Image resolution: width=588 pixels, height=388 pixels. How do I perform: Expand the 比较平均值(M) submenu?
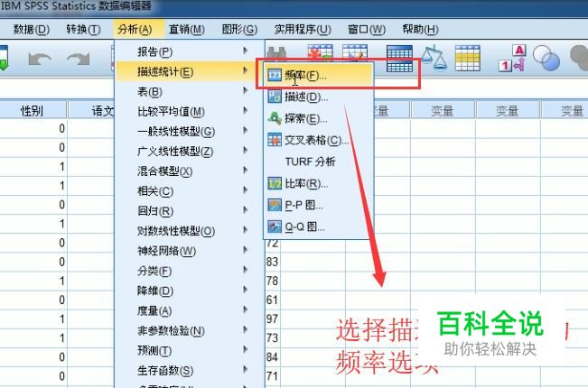[x=189, y=111]
